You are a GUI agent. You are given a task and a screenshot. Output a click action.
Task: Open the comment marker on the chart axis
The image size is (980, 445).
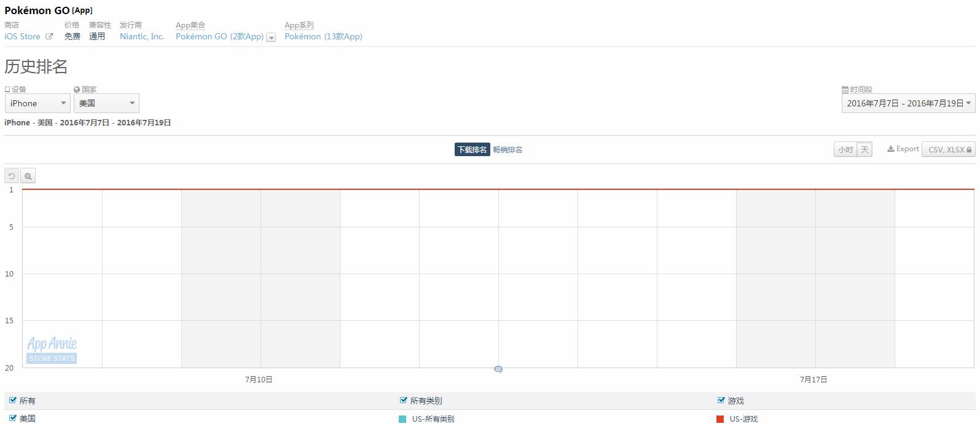tap(498, 369)
